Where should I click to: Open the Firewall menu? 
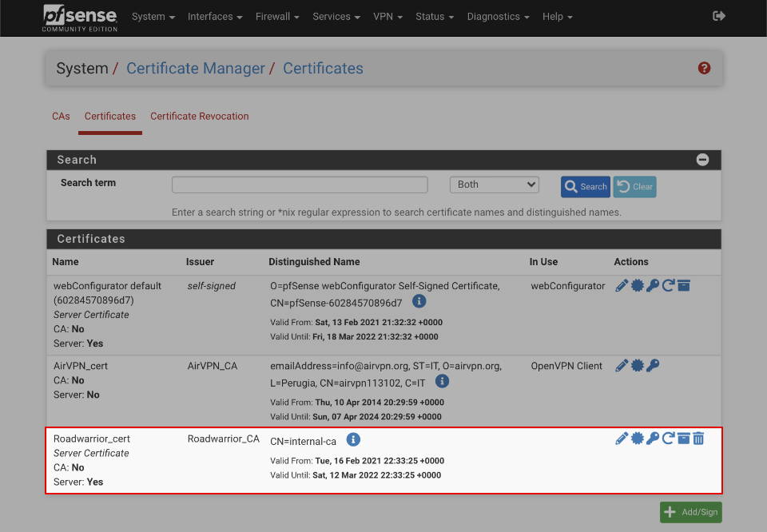tap(277, 17)
